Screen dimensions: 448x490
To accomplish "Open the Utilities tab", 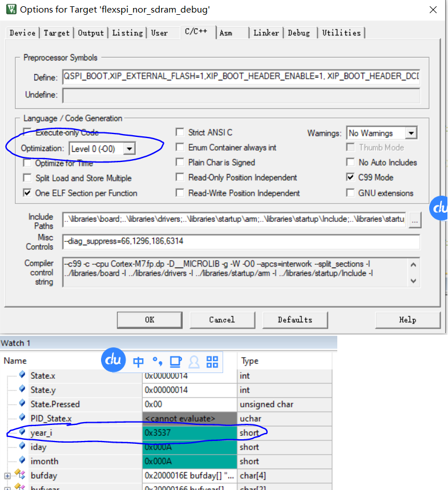I will coord(341,33).
